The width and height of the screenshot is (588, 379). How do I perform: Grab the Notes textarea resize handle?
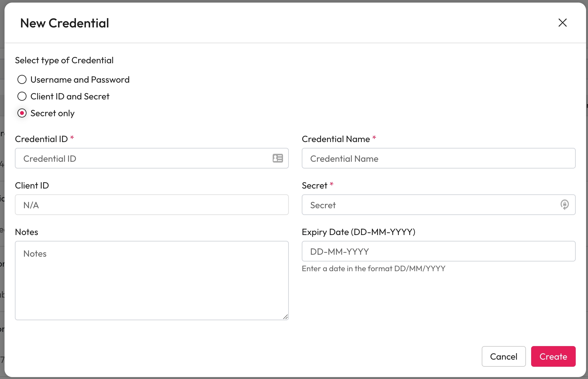tap(285, 317)
